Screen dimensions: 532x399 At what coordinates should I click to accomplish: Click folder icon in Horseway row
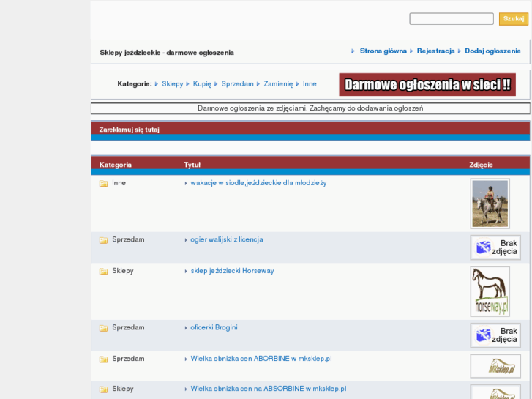[103, 272]
